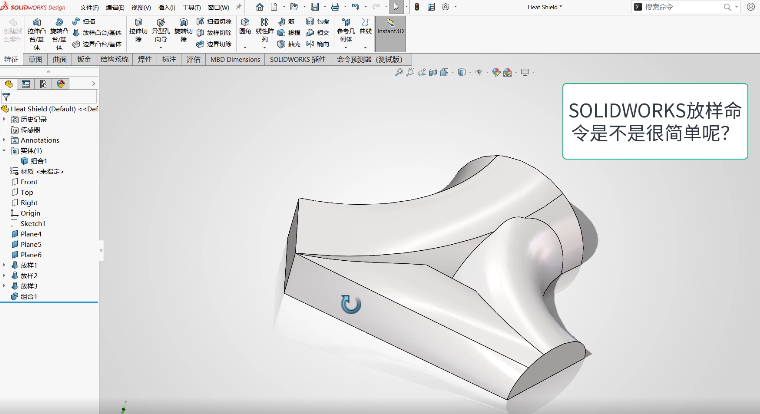Click the Revolved Boss/Base tool
760x414 pixels.
pyautogui.click(x=59, y=33)
